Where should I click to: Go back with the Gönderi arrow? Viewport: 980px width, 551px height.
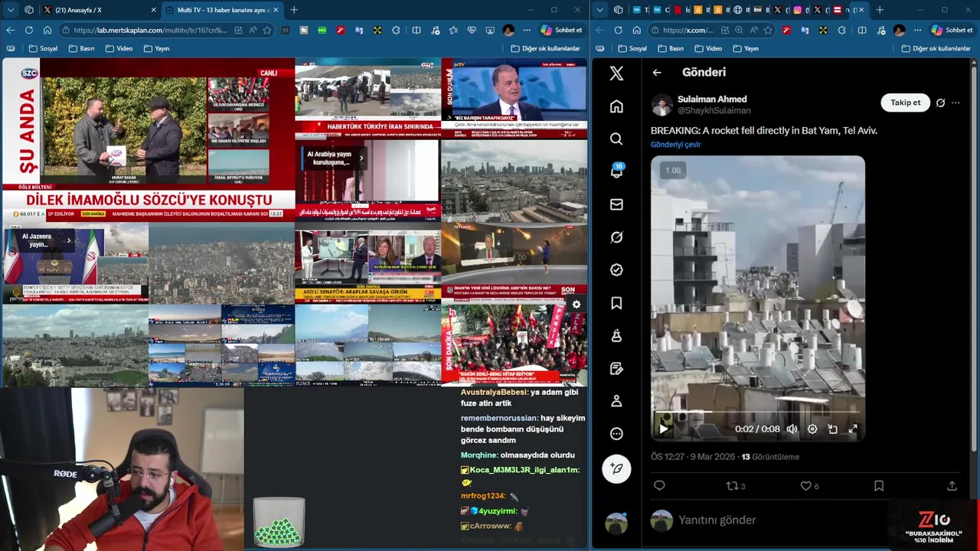pos(657,72)
